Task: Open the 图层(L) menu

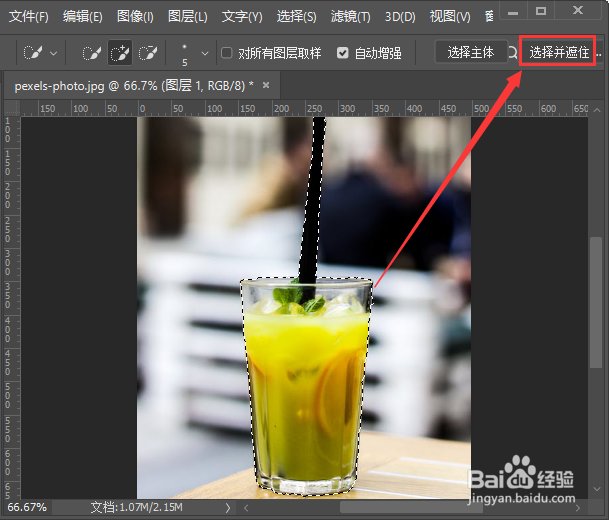Action: coord(188,17)
